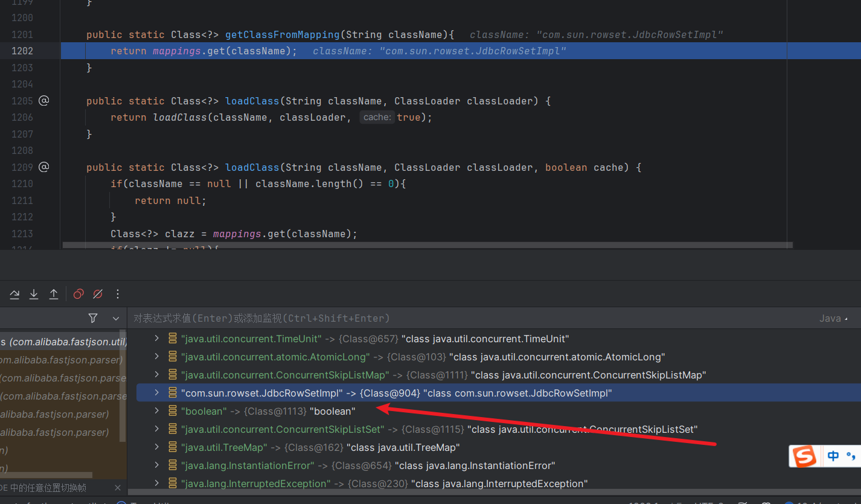Click the editor horizontal scrollbar

pyautogui.click(x=427, y=246)
